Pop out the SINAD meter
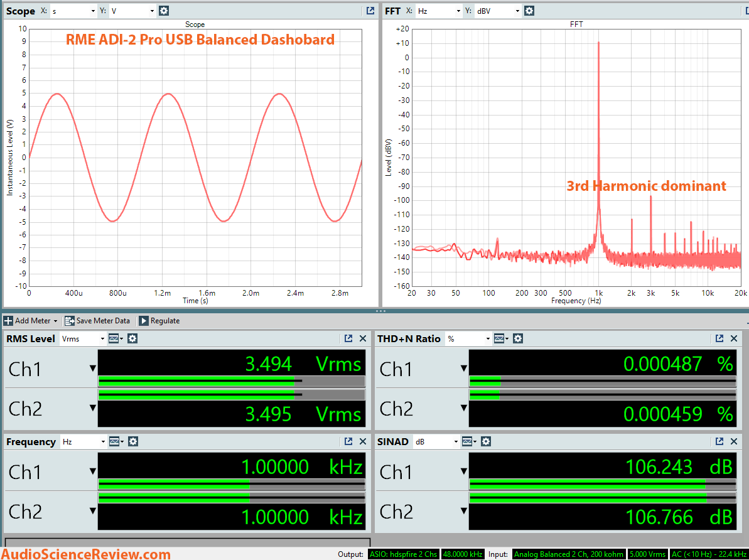The width and height of the screenshot is (749, 560). click(x=719, y=441)
